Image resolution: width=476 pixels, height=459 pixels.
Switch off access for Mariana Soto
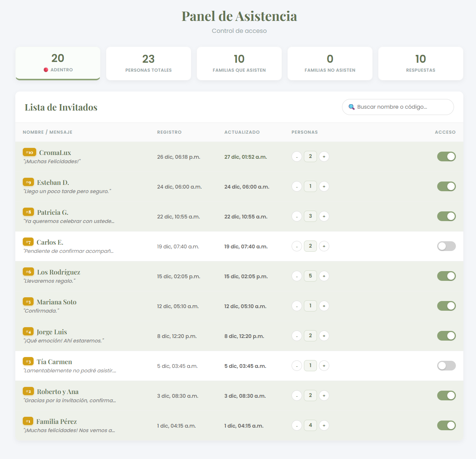pyautogui.click(x=446, y=306)
